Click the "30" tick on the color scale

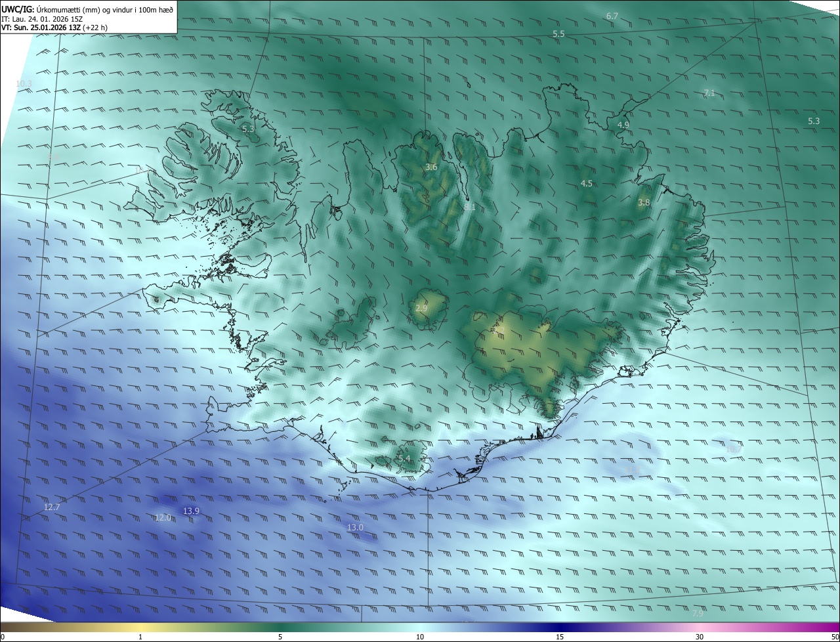point(700,637)
